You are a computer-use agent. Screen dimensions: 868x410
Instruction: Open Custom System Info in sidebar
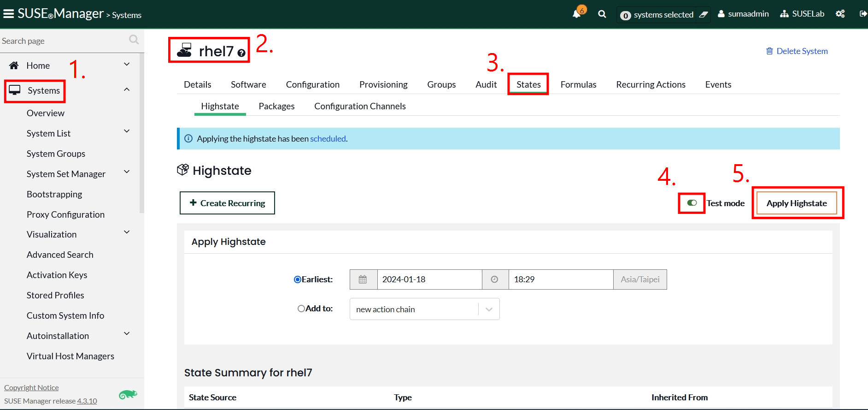65,315
